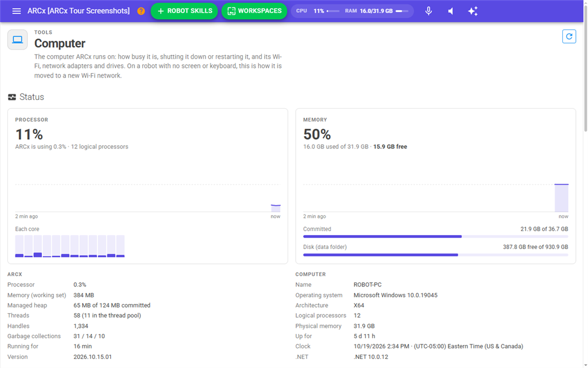The height and width of the screenshot is (368, 588).
Task: Click the RAM usage indicator in the header
Action: point(377,11)
